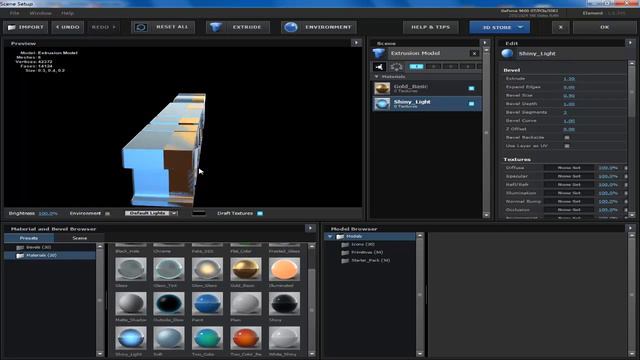This screenshot has height=360, width=640.
Task: Select the Materials folder in presets
Action: click(x=50, y=256)
